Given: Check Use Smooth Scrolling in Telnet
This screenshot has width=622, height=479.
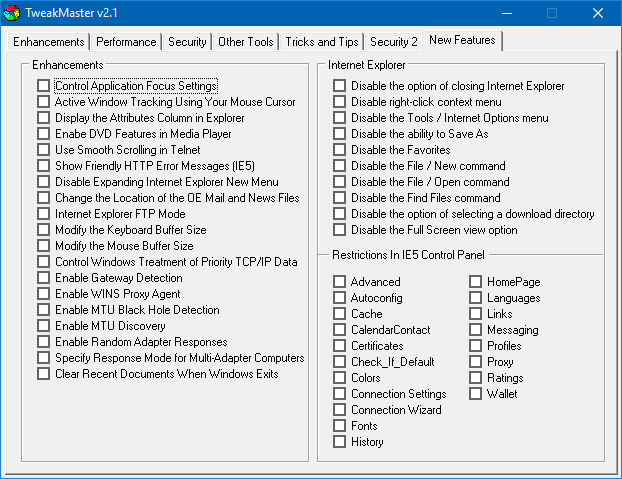Looking at the screenshot, I should [43, 150].
